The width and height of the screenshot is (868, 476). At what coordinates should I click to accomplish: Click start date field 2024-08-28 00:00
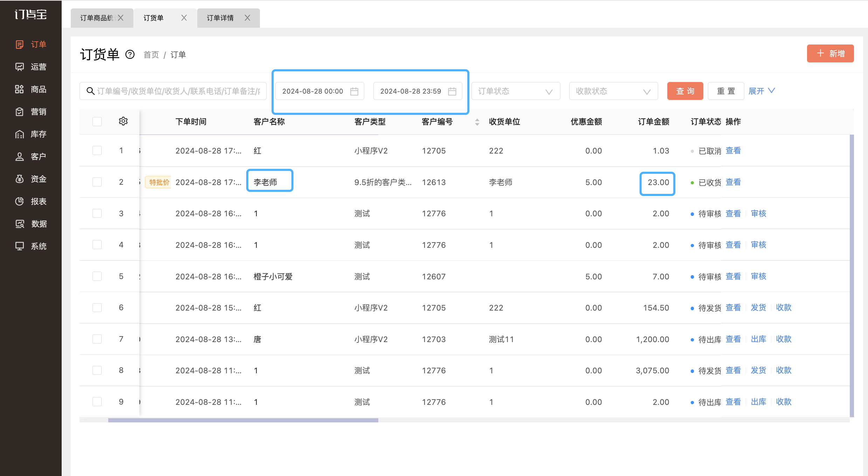click(319, 91)
